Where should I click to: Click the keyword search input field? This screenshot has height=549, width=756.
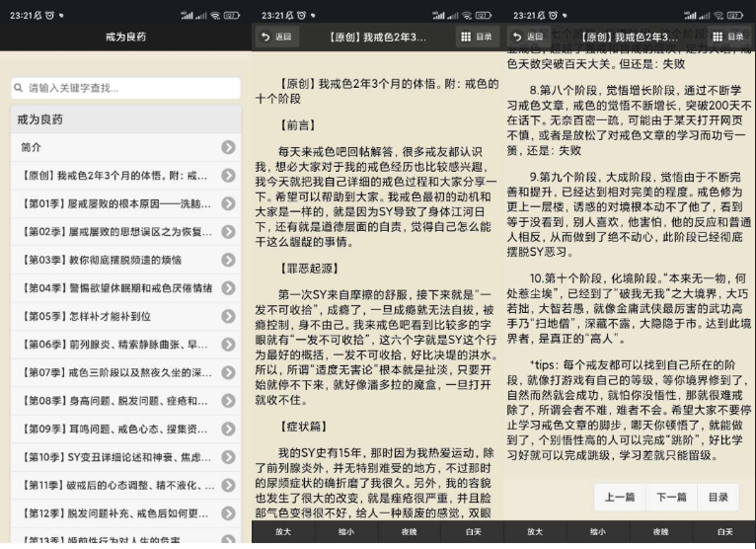click(x=131, y=88)
